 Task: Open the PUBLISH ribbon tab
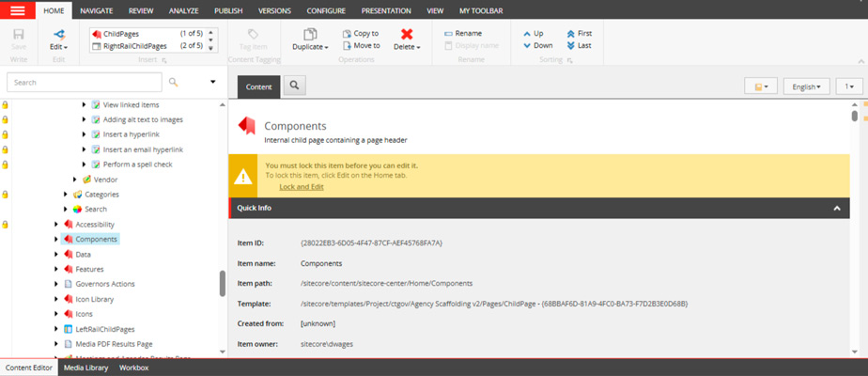(228, 10)
